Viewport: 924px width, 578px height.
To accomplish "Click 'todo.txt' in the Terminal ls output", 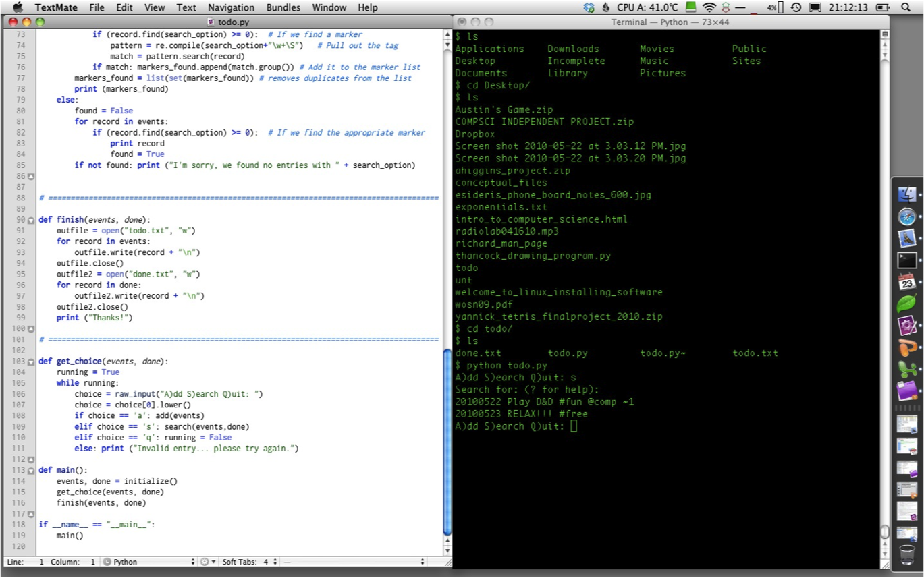I will pyautogui.click(x=755, y=353).
